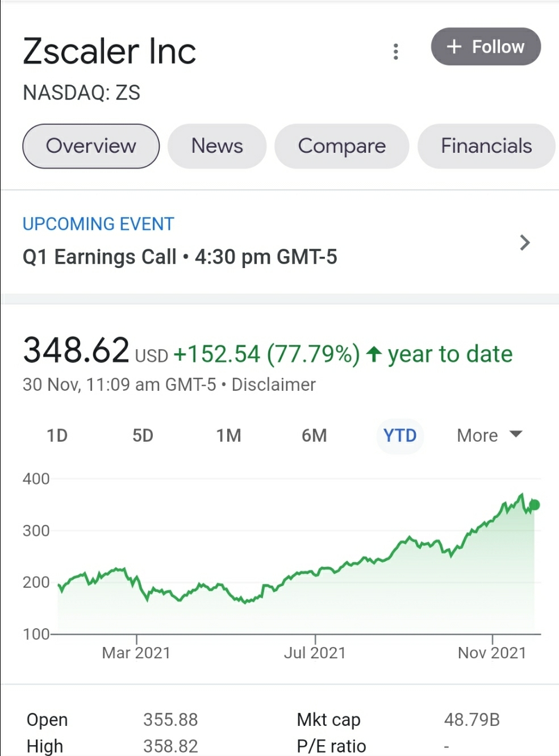Image resolution: width=559 pixels, height=756 pixels.
Task: Click the green current price dot on chart
Action: (534, 504)
